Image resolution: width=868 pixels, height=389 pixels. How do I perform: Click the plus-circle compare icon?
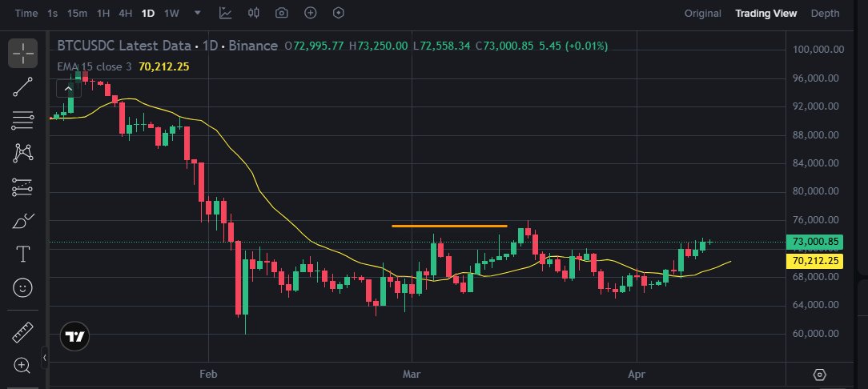(x=310, y=13)
